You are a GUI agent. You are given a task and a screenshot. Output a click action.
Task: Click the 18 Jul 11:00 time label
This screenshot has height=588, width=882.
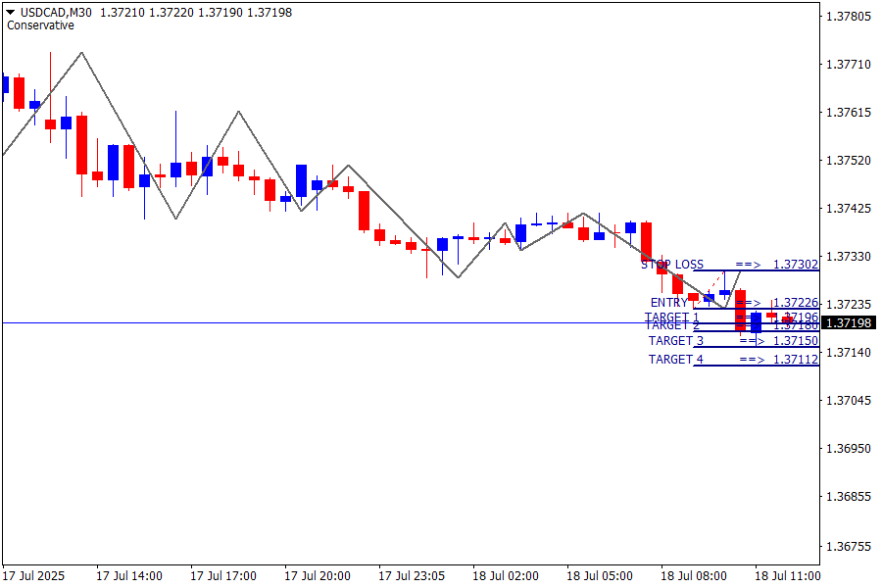coord(788,576)
